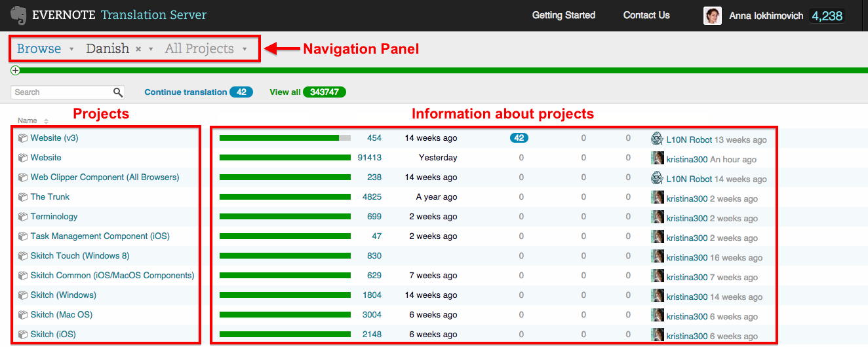The width and height of the screenshot is (868, 347).
Task: Click the Website (v3) project box icon
Action: coord(23,138)
